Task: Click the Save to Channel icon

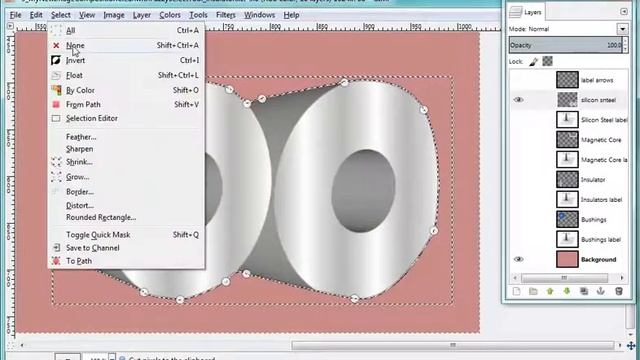Action: (x=56, y=248)
